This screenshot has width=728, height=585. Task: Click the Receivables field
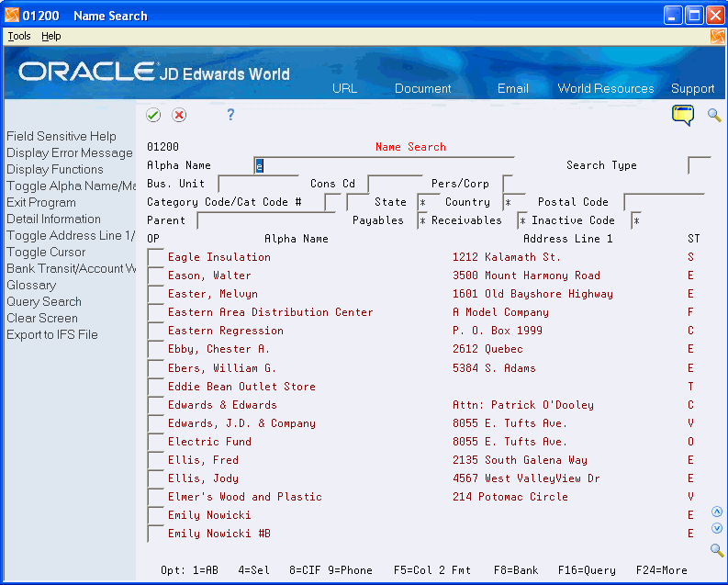pyautogui.click(x=522, y=220)
